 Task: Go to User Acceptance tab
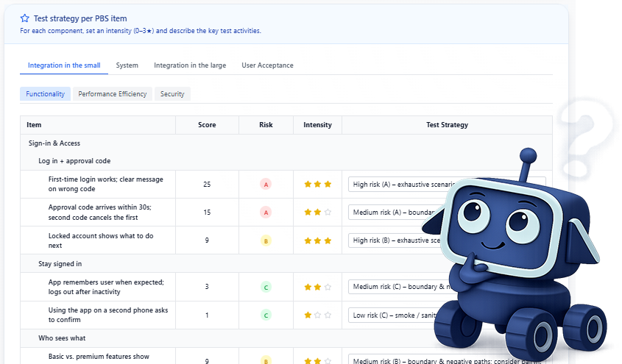click(267, 65)
